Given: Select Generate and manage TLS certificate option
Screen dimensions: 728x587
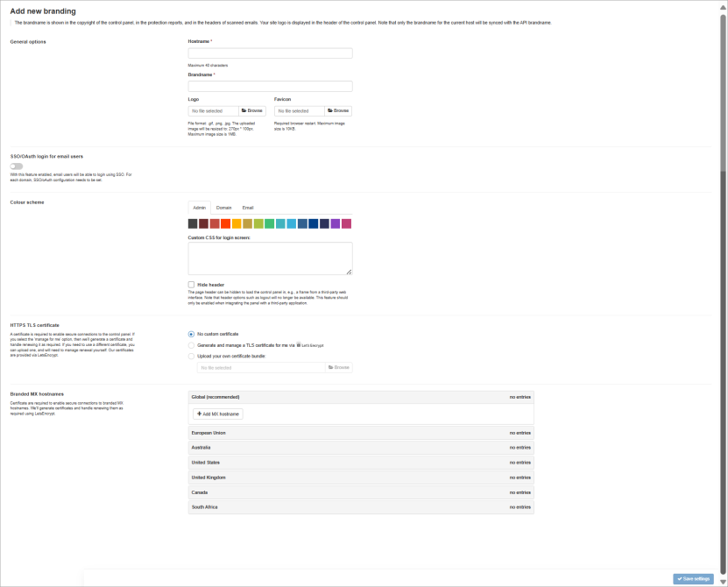Looking at the screenshot, I should 191,345.
